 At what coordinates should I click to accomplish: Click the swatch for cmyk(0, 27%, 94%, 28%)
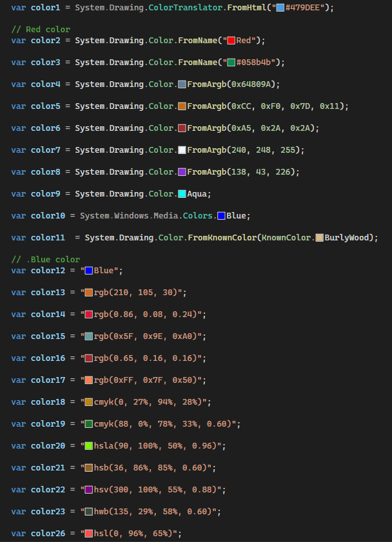89,402
